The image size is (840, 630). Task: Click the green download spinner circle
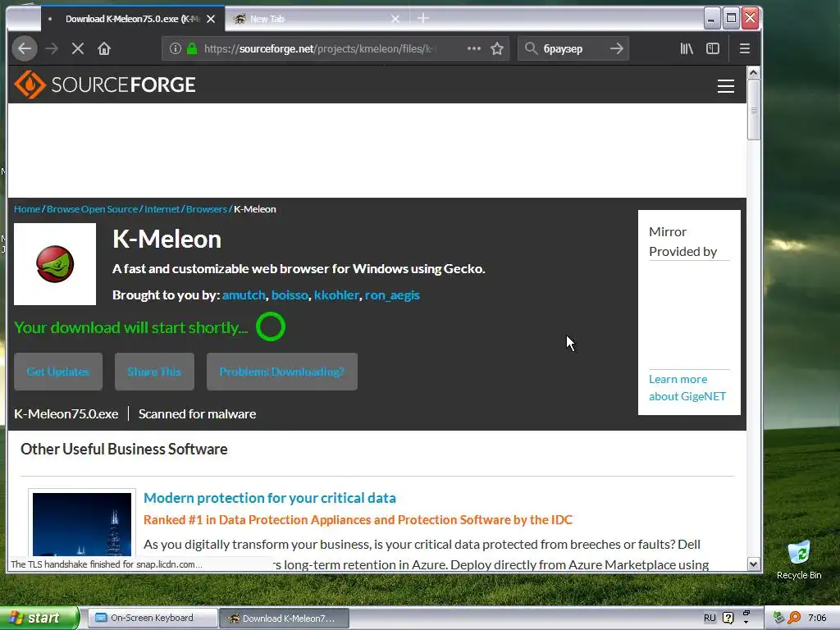271,326
